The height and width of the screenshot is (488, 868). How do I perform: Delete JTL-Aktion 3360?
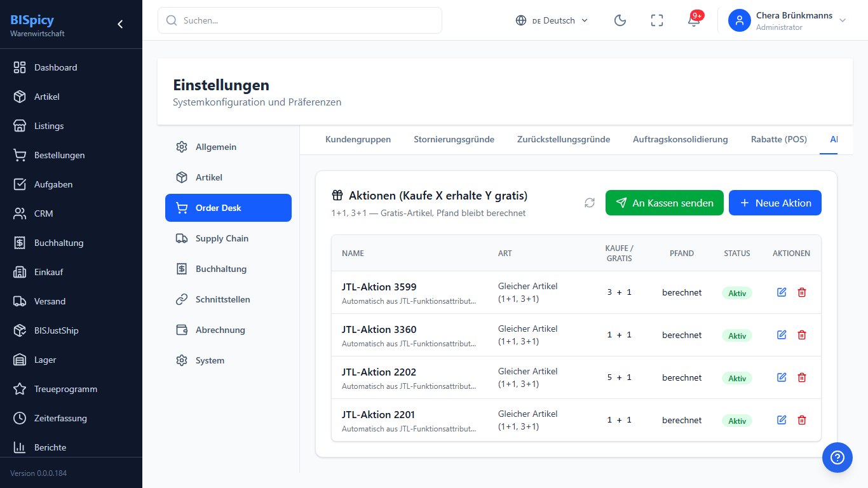point(802,335)
